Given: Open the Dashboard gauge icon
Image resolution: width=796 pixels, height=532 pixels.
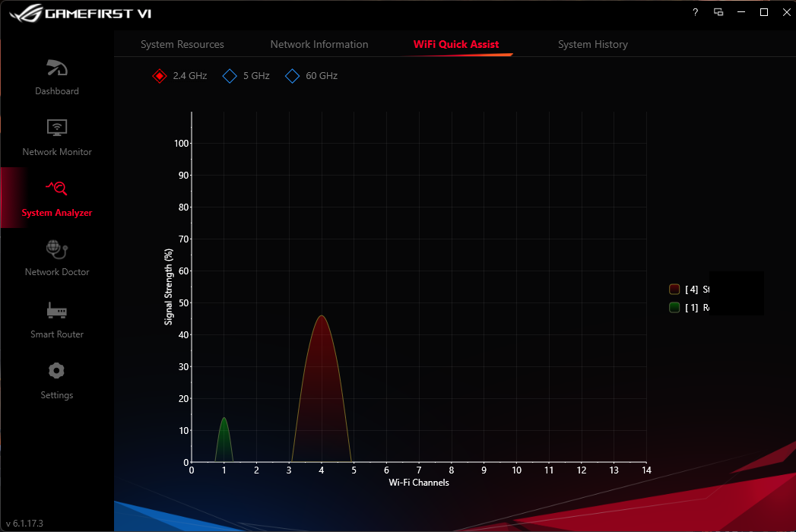Looking at the screenshot, I should coord(57,68).
